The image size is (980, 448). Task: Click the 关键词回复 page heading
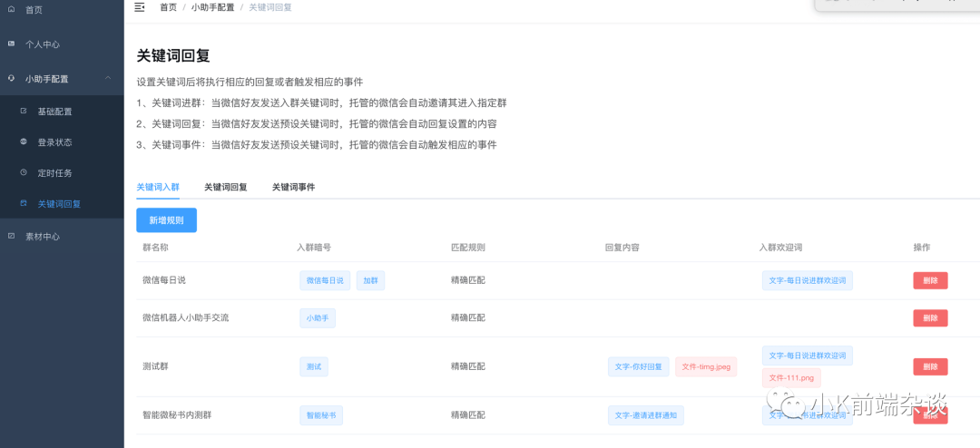click(x=173, y=55)
